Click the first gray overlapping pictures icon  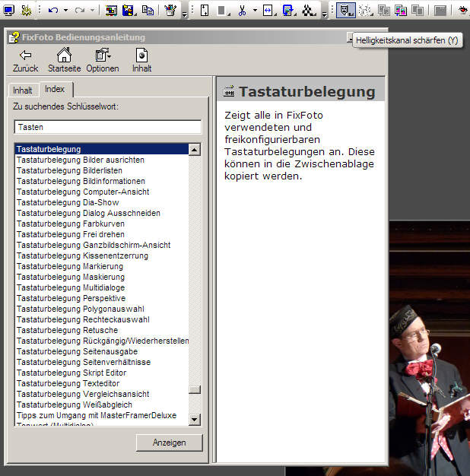click(384, 11)
